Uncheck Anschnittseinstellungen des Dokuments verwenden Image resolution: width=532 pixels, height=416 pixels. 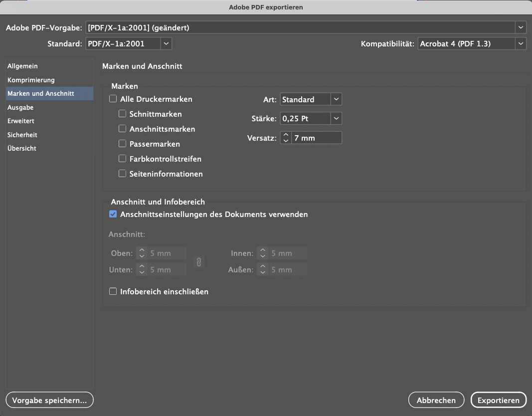point(113,214)
